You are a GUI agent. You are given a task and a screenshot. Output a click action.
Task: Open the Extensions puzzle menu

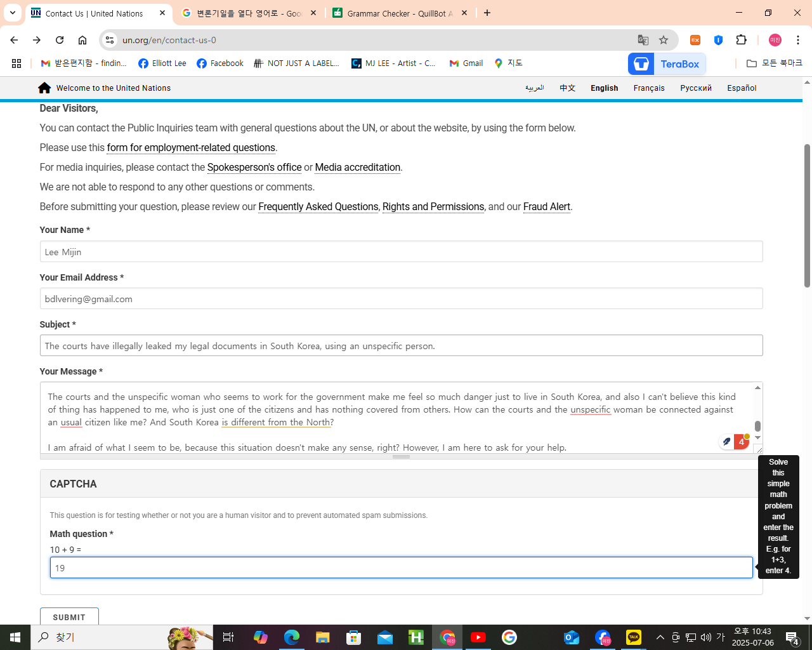tap(741, 40)
